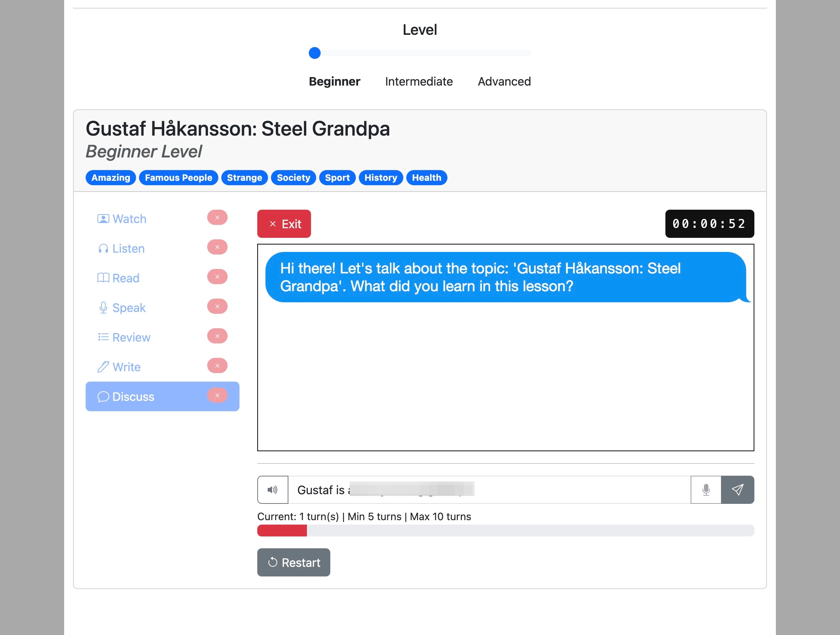This screenshot has width=840, height=635.
Task: Click the red X badge next to Write
Action: 217,366
